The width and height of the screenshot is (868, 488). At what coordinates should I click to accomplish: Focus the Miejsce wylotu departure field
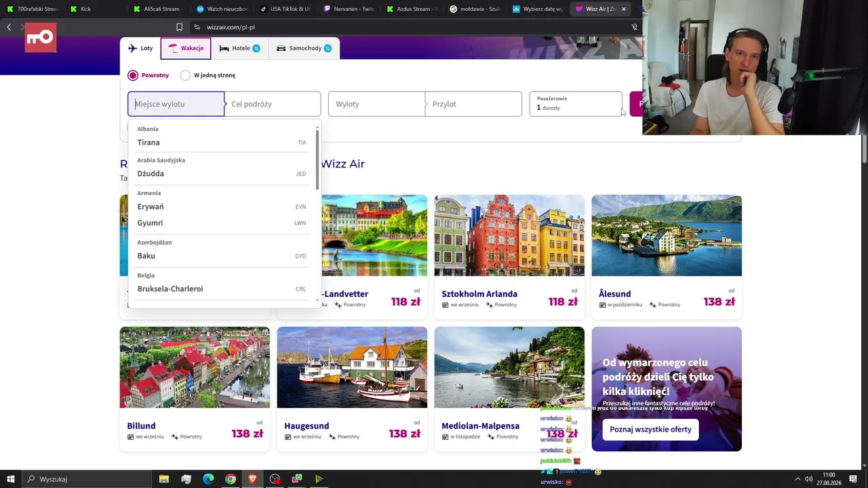[176, 104]
